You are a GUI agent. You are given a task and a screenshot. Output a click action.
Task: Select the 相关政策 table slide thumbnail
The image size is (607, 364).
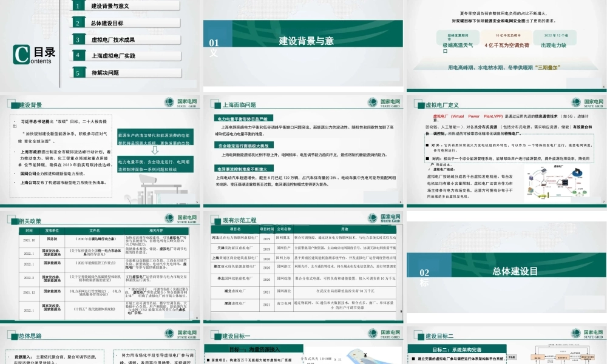click(100, 268)
